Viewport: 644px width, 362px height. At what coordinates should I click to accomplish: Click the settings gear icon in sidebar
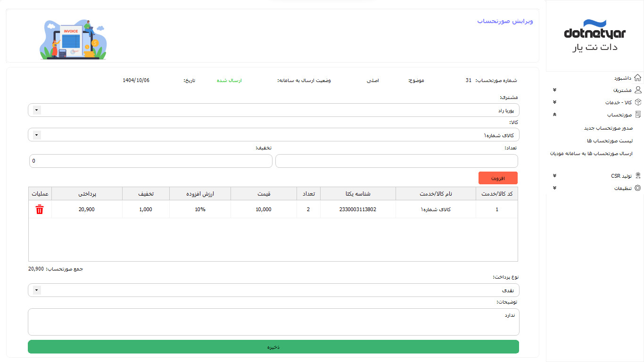coord(638,188)
